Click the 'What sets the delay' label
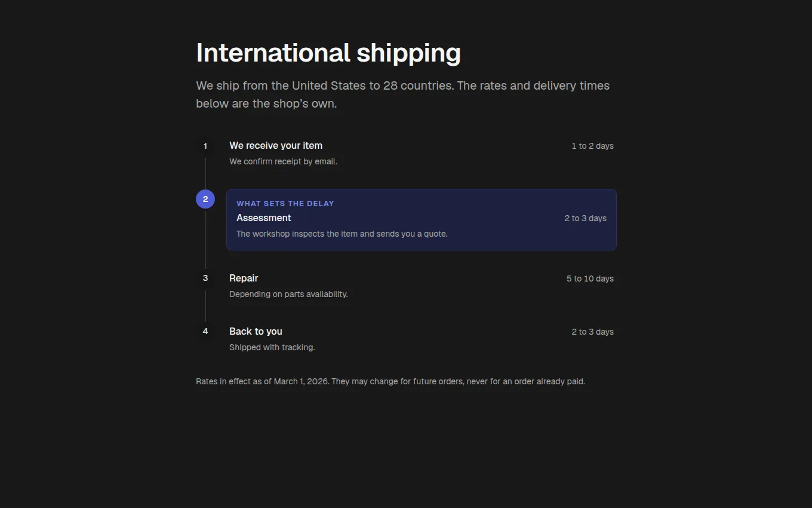 tap(285, 204)
